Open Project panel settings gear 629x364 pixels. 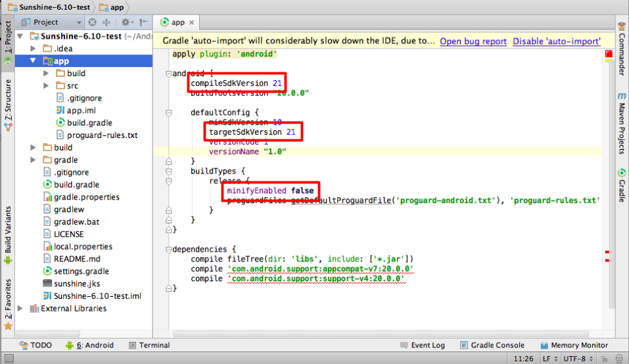[x=127, y=22]
